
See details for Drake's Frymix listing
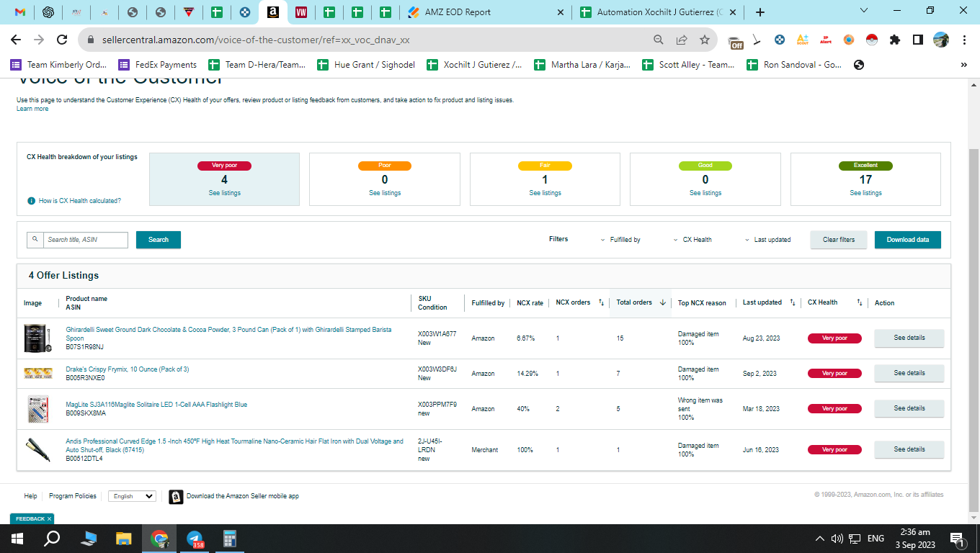(x=909, y=374)
